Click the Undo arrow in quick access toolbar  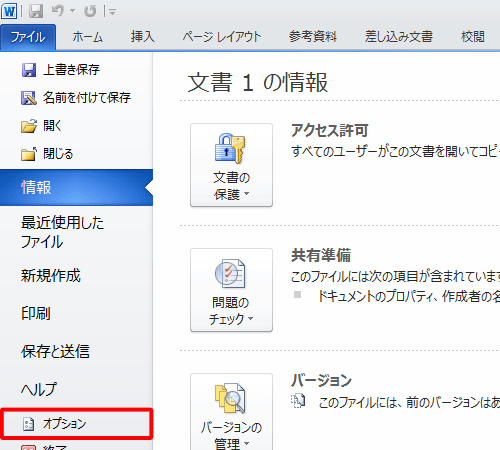58,11
